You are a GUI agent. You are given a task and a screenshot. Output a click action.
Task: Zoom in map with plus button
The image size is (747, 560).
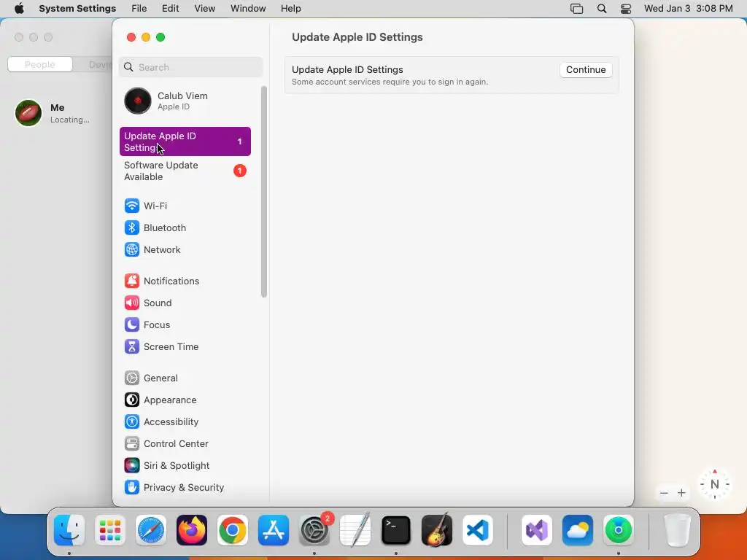(x=682, y=493)
